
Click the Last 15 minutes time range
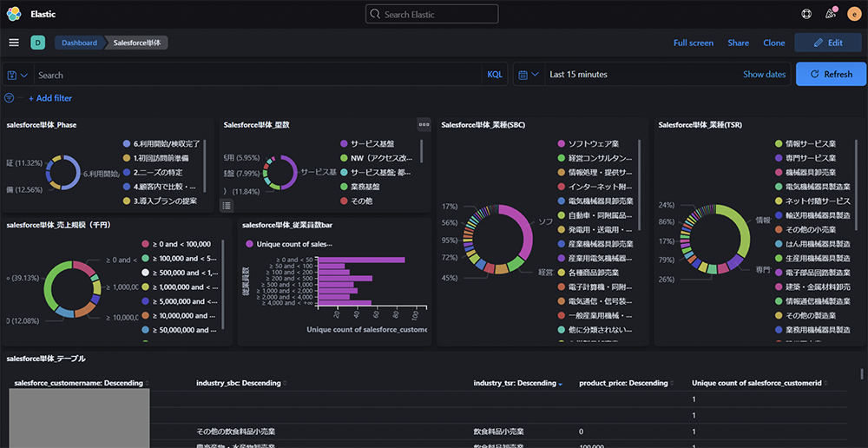(x=578, y=74)
